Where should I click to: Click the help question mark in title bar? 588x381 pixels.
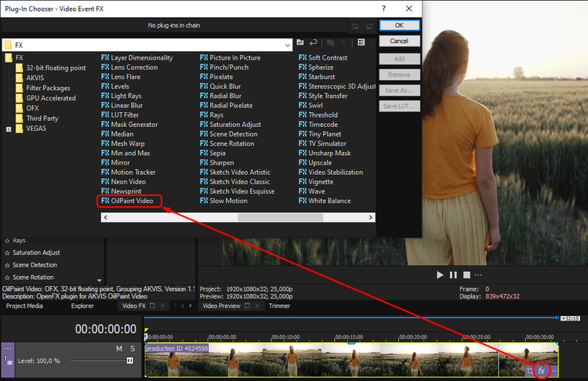click(383, 9)
